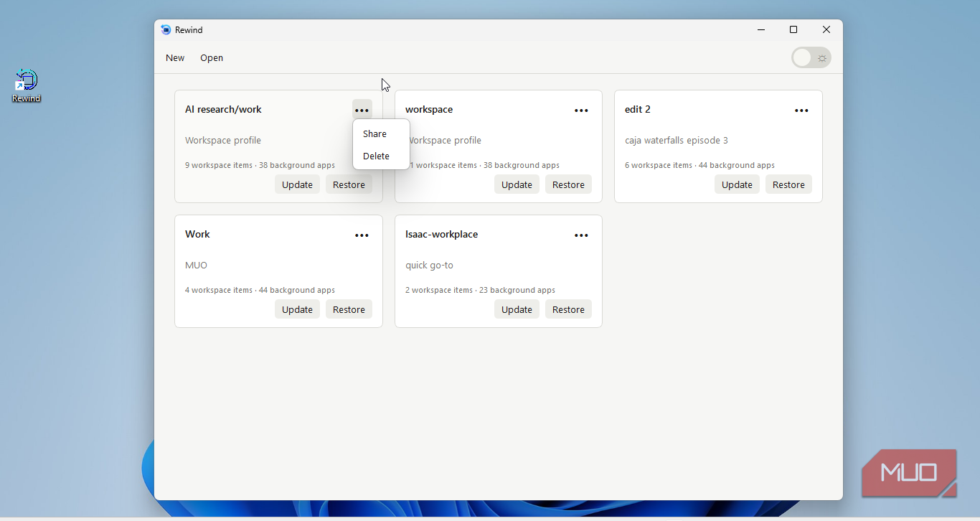The image size is (980, 521).
Task: Open the three-dot menu on workspace card
Action: pyautogui.click(x=581, y=110)
